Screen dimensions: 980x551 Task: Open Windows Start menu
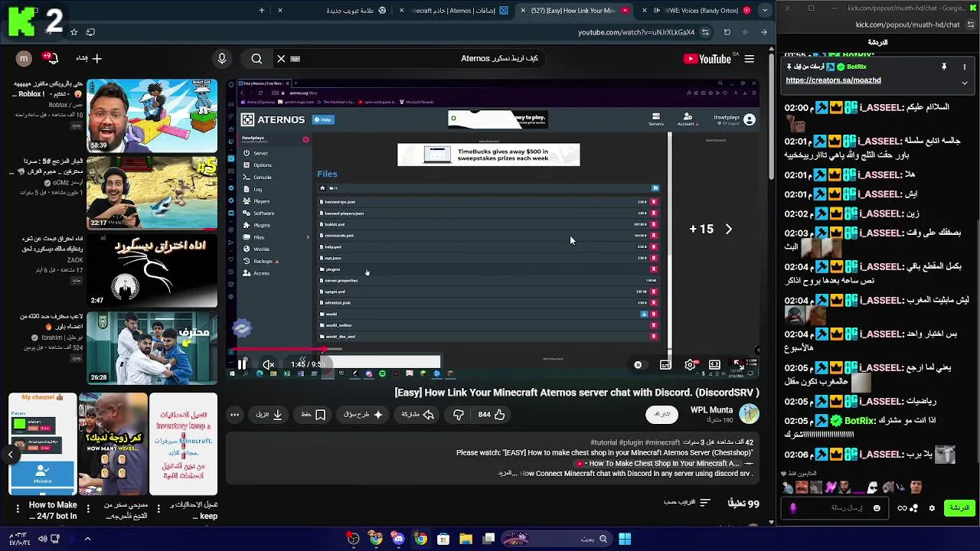[x=625, y=539]
